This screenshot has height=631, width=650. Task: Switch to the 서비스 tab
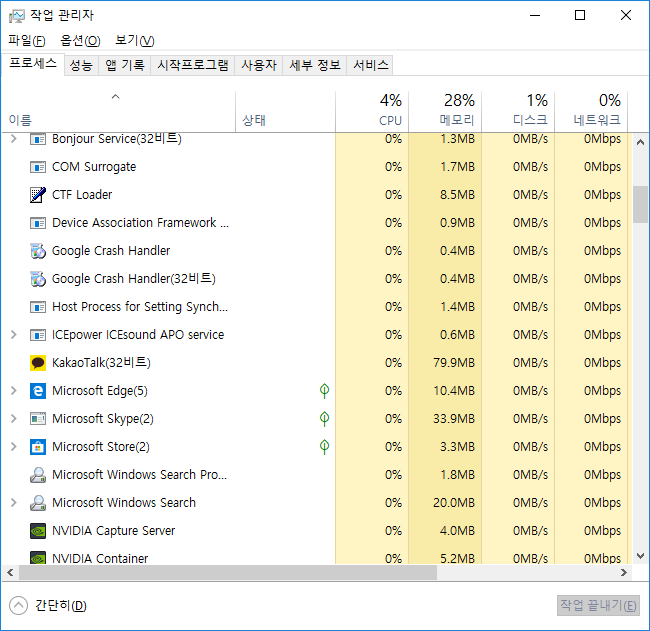[370, 66]
